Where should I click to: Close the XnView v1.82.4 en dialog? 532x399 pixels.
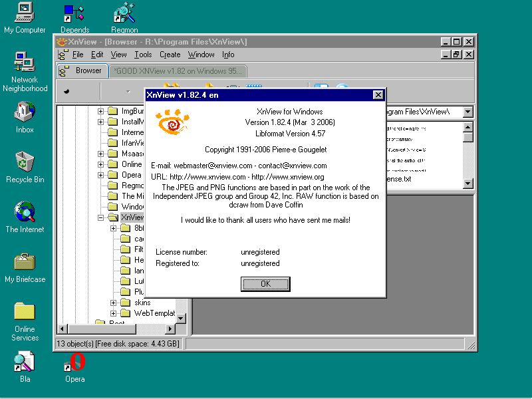pos(378,95)
